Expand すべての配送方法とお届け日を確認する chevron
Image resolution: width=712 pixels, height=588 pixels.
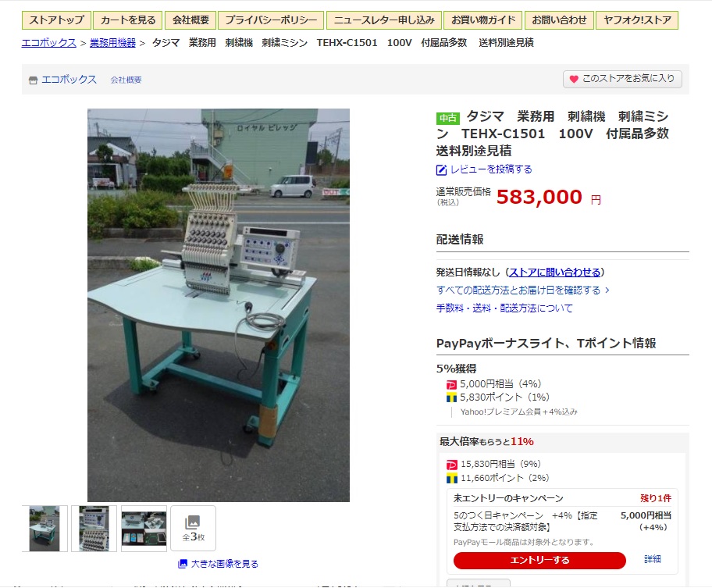607,290
